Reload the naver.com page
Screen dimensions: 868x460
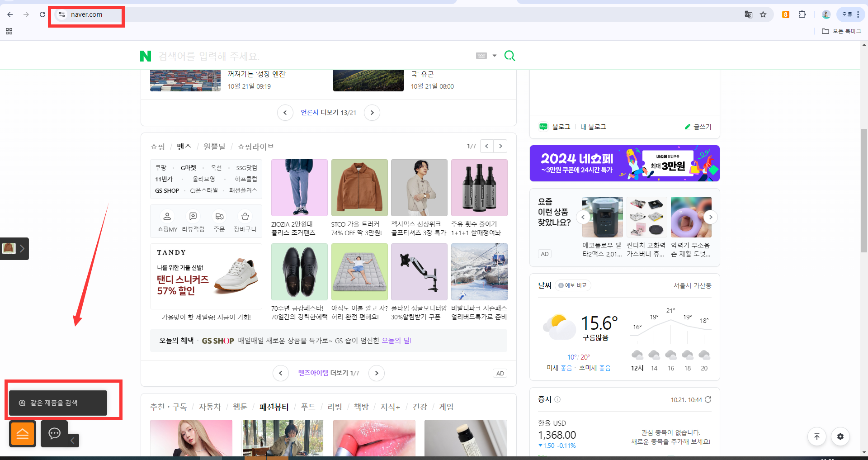pos(42,14)
